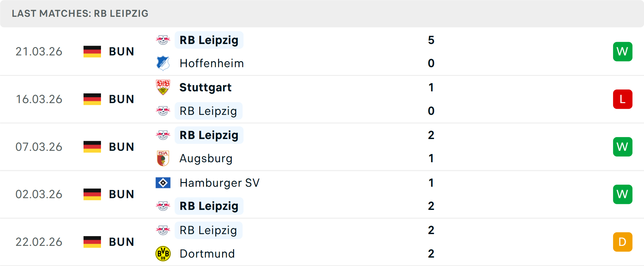Screen dimensions: 644x266
Task: Click the green W badge for the Hoffenheim match
Action: (623, 51)
